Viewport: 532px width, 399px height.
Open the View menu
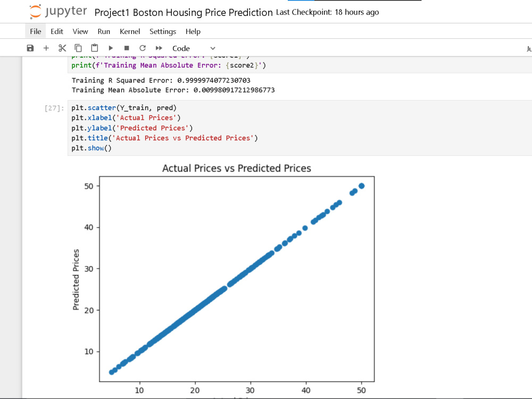[80, 31]
